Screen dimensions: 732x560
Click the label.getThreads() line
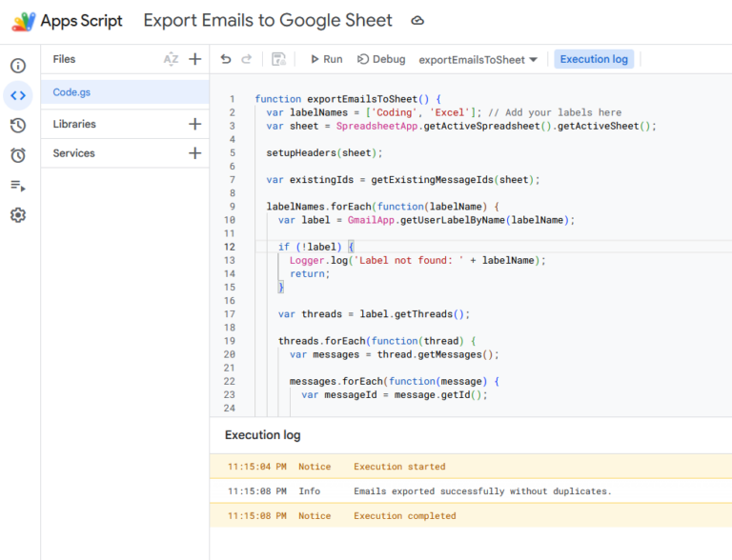click(x=374, y=314)
